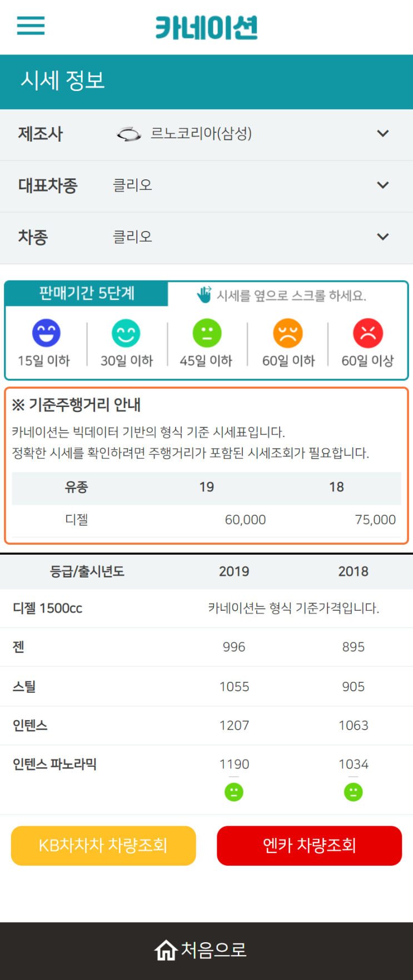Click the KB차차차 차량조회 button
413x980 pixels.
[103, 846]
